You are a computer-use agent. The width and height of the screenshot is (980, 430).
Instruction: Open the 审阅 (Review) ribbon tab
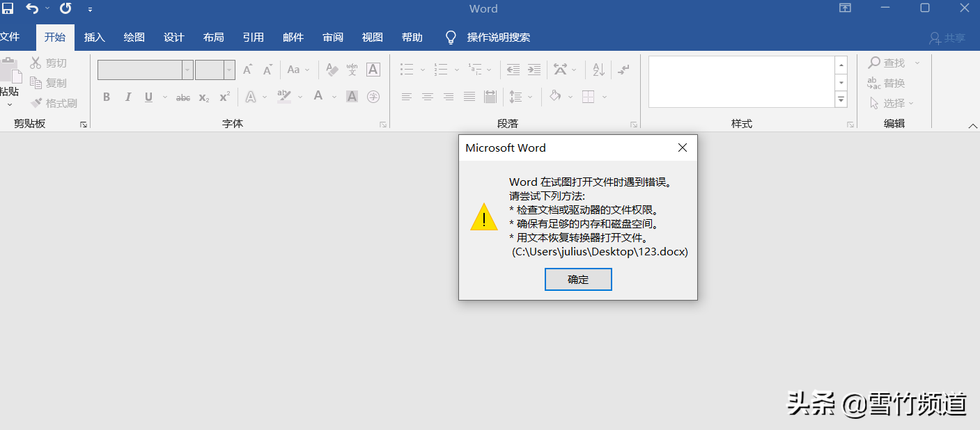(333, 38)
